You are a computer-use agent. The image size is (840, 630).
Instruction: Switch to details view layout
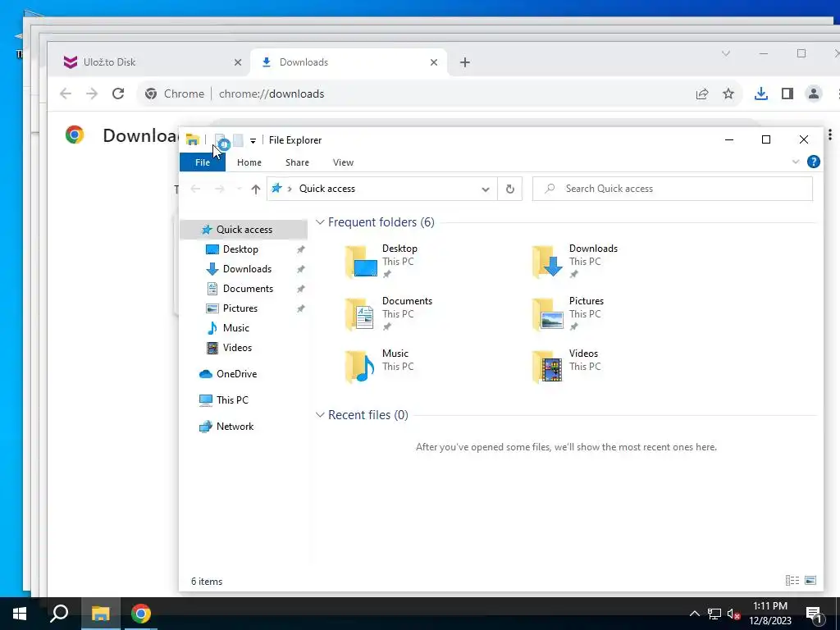(x=792, y=580)
